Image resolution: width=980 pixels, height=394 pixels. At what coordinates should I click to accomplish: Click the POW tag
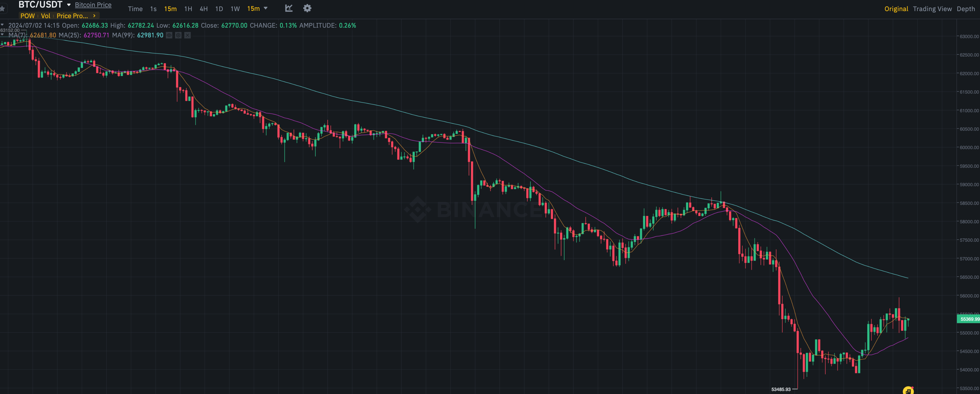tap(27, 16)
